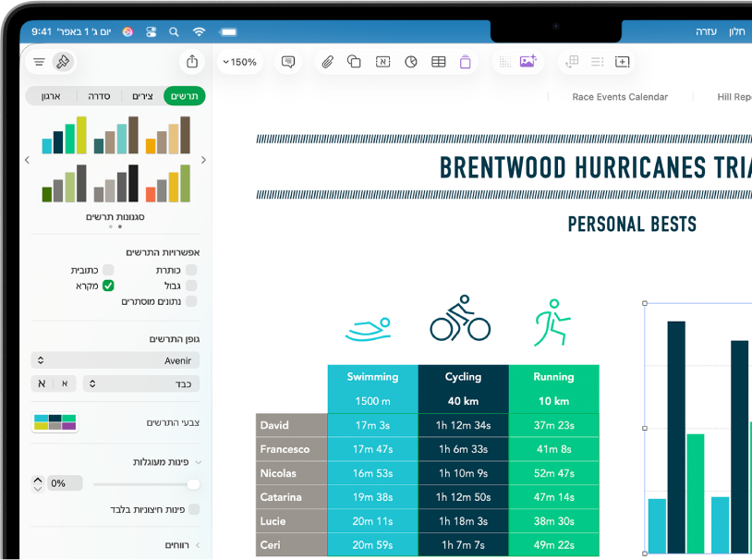Enable the כותרת title checkbox
This screenshot has width=752, height=560.
(x=191, y=270)
